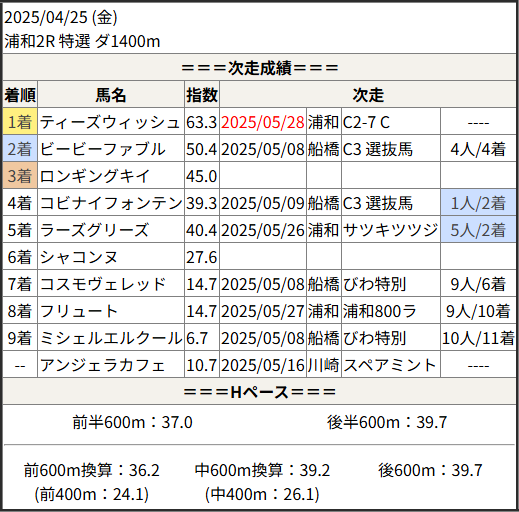Select horse コビナイフォンテン

click(x=111, y=203)
